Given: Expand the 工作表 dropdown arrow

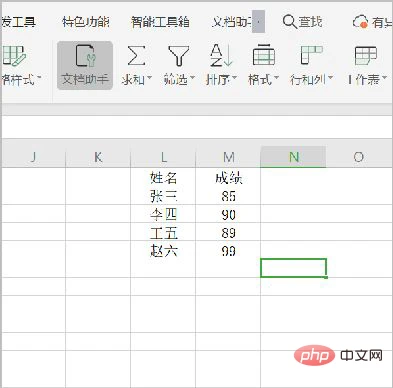Looking at the screenshot, I should pyautogui.click(x=384, y=78).
